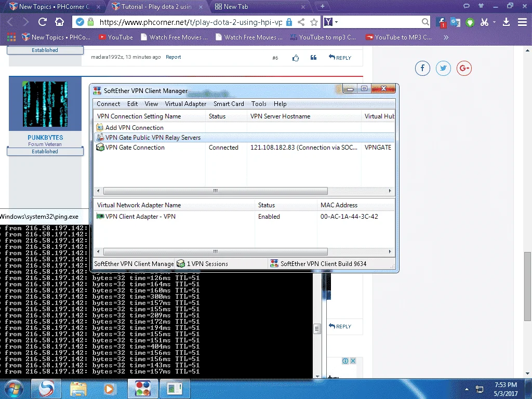Click the apps grid bookmark icon

11,37
